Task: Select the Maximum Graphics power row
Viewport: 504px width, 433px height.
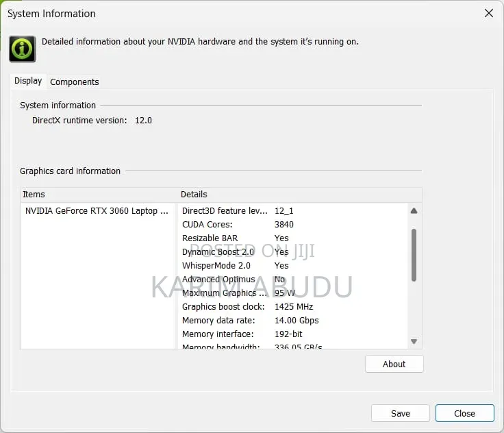Action: click(x=293, y=293)
